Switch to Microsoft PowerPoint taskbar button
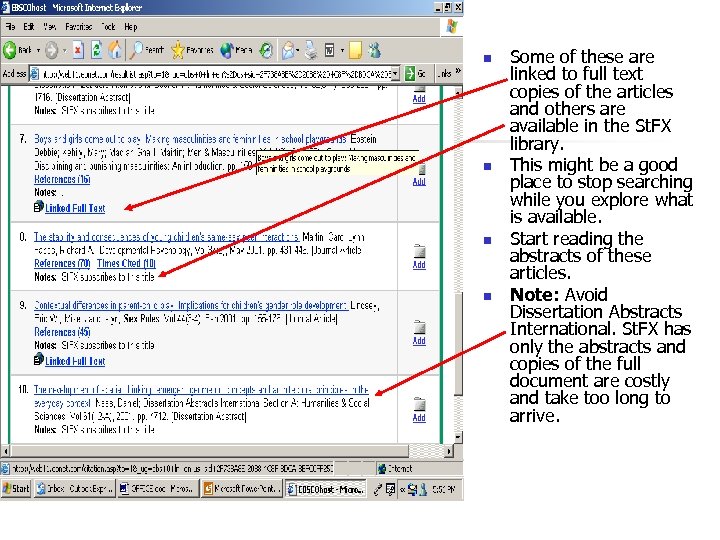 (x=242, y=489)
